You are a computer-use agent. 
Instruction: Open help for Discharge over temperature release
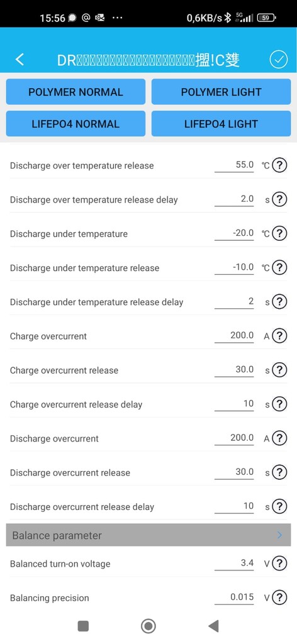pos(279,165)
